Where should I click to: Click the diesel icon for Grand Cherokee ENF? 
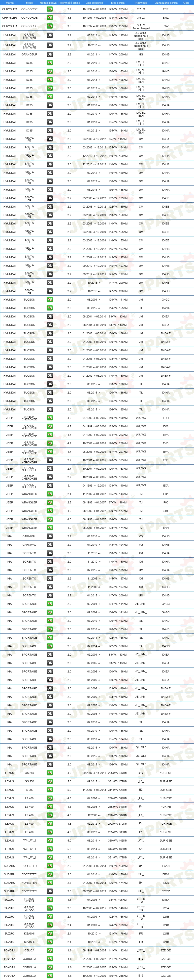[x=50, y=460]
